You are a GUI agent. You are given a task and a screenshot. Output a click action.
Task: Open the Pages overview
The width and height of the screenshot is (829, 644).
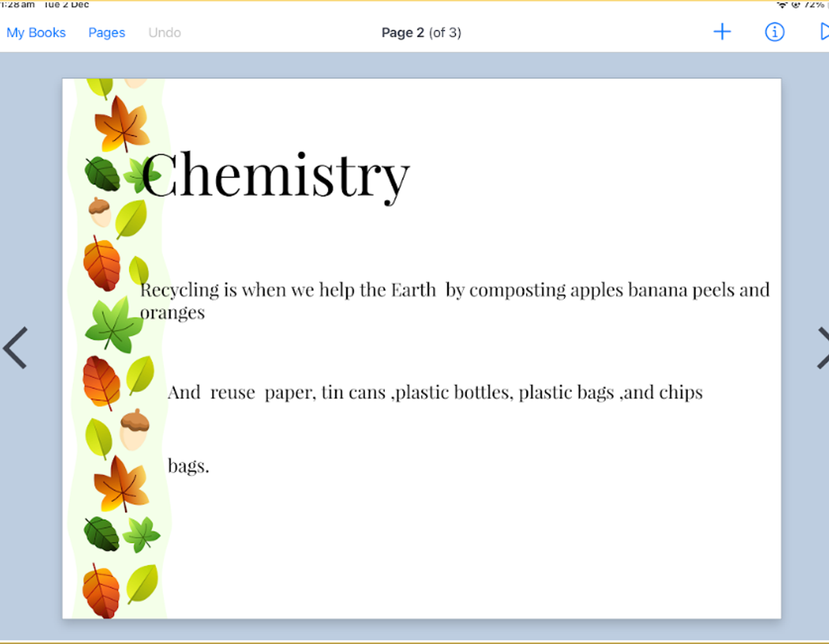(106, 32)
